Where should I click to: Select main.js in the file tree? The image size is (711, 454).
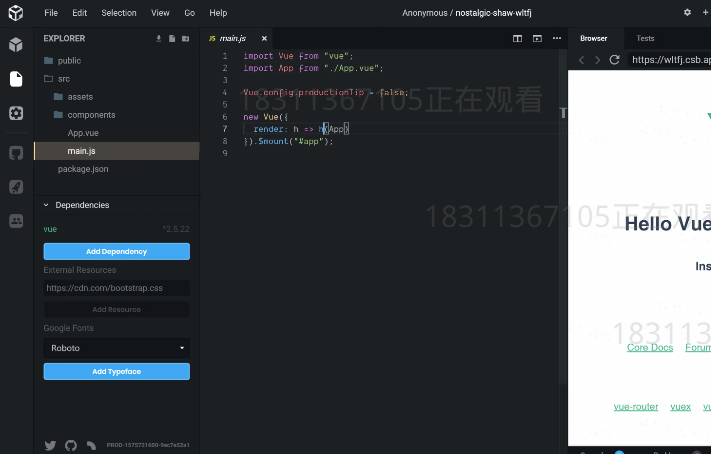(x=117, y=151)
